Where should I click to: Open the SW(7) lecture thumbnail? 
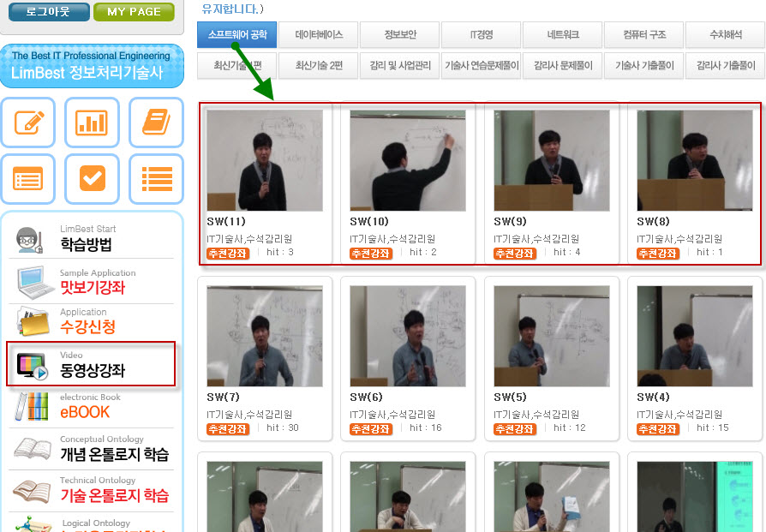click(265, 336)
